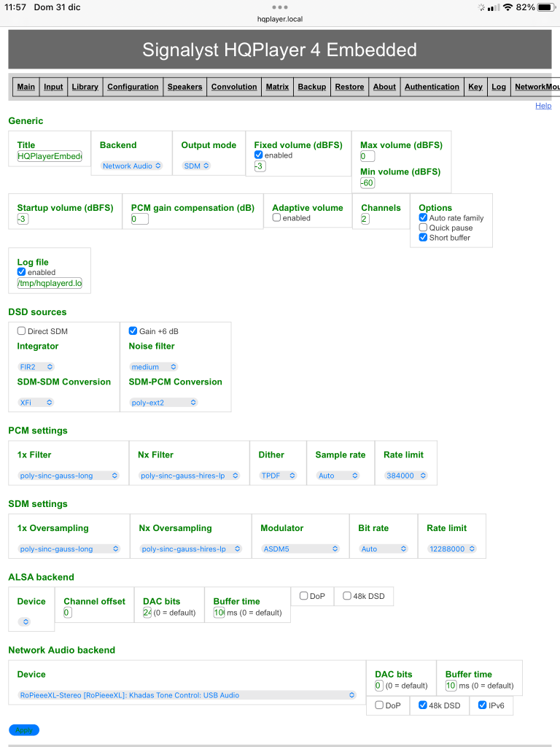
Task: Open the Bit rate Auto dropdown
Action: (384, 549)
